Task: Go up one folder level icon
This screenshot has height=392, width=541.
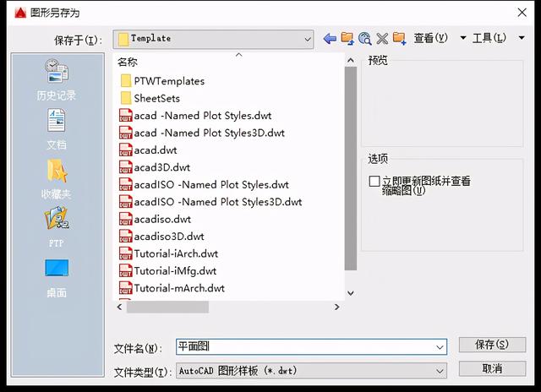Action: pyautogui.click(x=347, y=38)
